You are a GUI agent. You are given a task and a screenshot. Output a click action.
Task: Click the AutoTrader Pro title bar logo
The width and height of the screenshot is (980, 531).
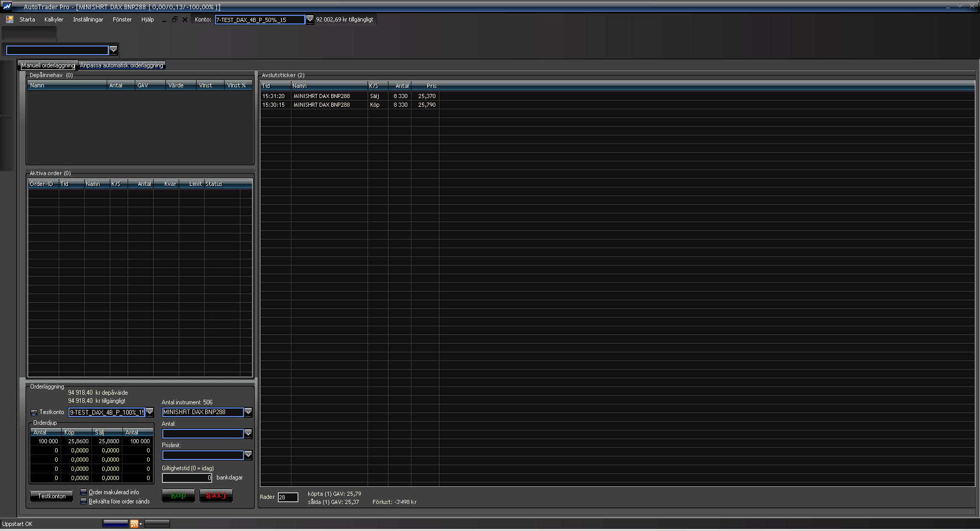pos(7,6)
